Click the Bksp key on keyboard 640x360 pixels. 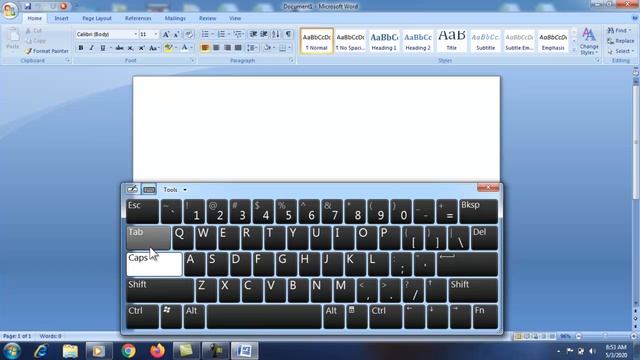point(478,211)
